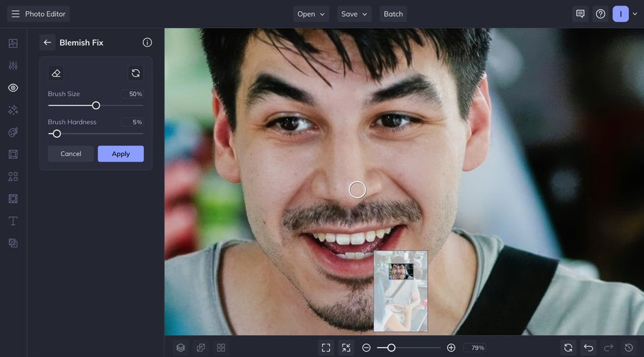Open the Blemish Fix info icon
Screen dimensions: 644x357
tap(147, 42)
